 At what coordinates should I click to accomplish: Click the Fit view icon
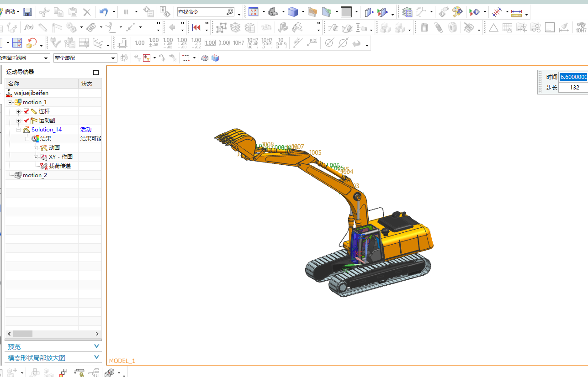click(x=253, y=12)
